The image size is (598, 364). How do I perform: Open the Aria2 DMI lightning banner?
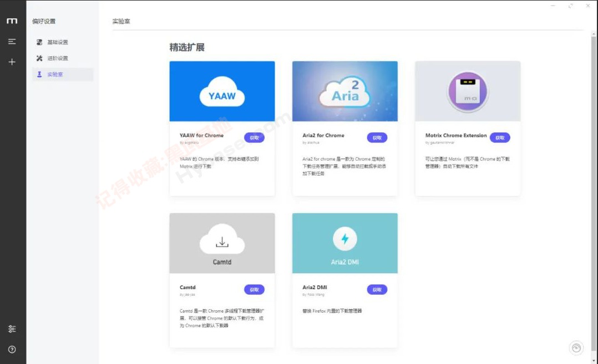[x=345, y=243]
